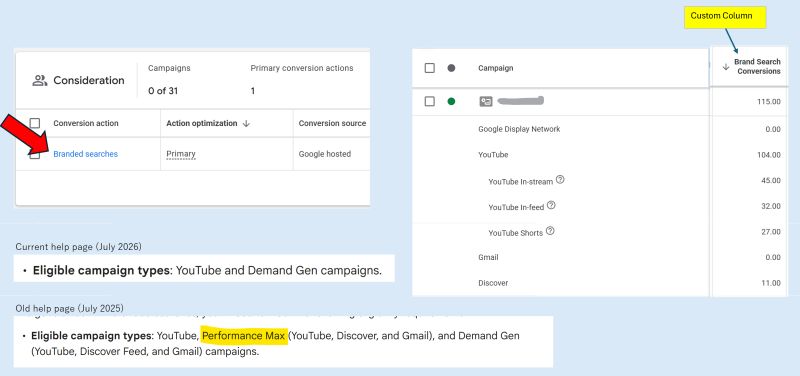Click the sort arrow beside Brand Search Conversions

pos(726,67)
